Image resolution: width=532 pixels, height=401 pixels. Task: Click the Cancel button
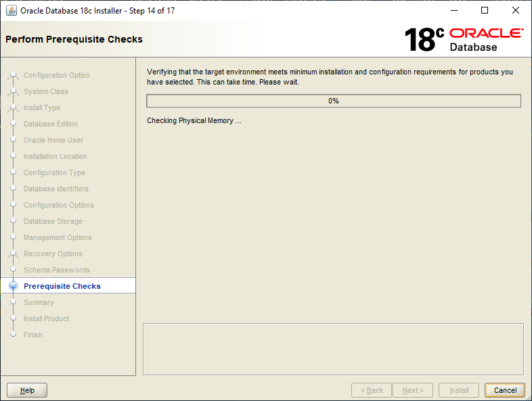pyautogui.click(x=505, y=390)
